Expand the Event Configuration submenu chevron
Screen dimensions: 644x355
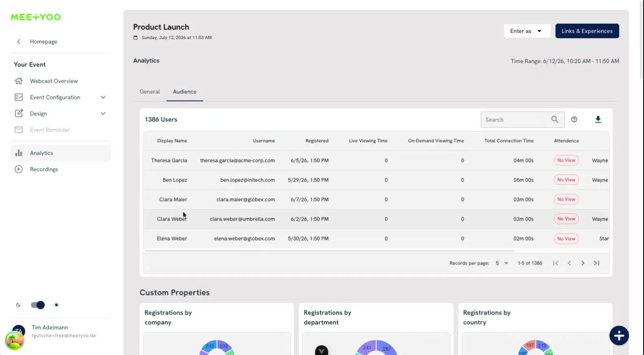[x=103, y=97]
